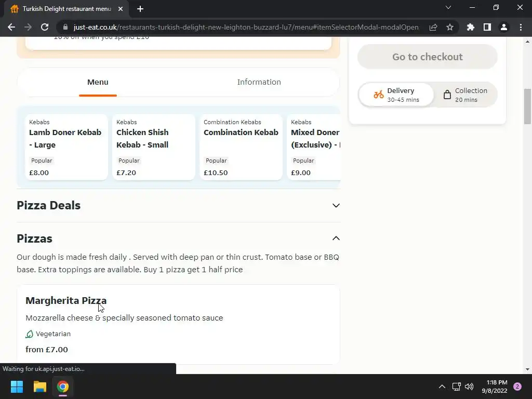Click the collection bag icon
532x399 pixels.
pyautogui.click(x=447, y=95)
